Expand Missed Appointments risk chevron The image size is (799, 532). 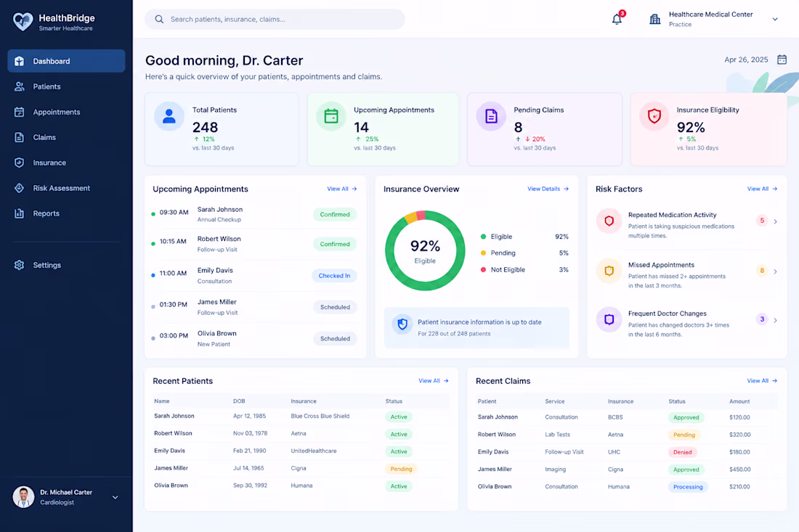(775, 271)
